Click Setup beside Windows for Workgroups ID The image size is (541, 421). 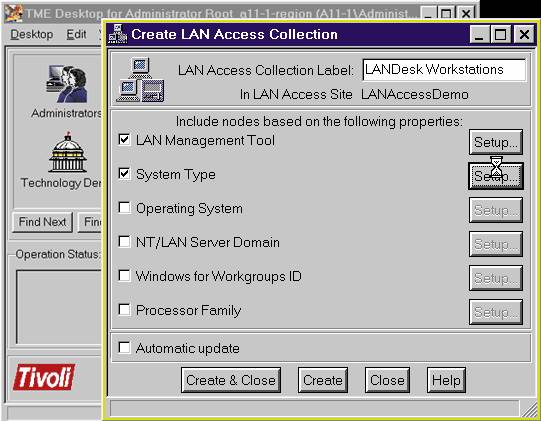pyautogui.click(x=496, y=278)
